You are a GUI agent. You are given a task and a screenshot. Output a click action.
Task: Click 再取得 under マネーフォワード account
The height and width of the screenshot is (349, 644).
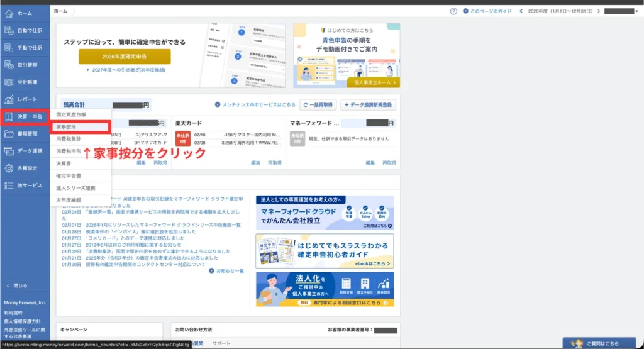click(389, 163)
